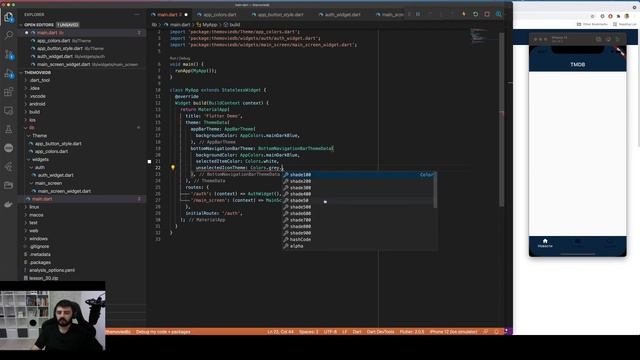Switch to the main.dart editor tab

pyautogui.click(x=169, y=15)
